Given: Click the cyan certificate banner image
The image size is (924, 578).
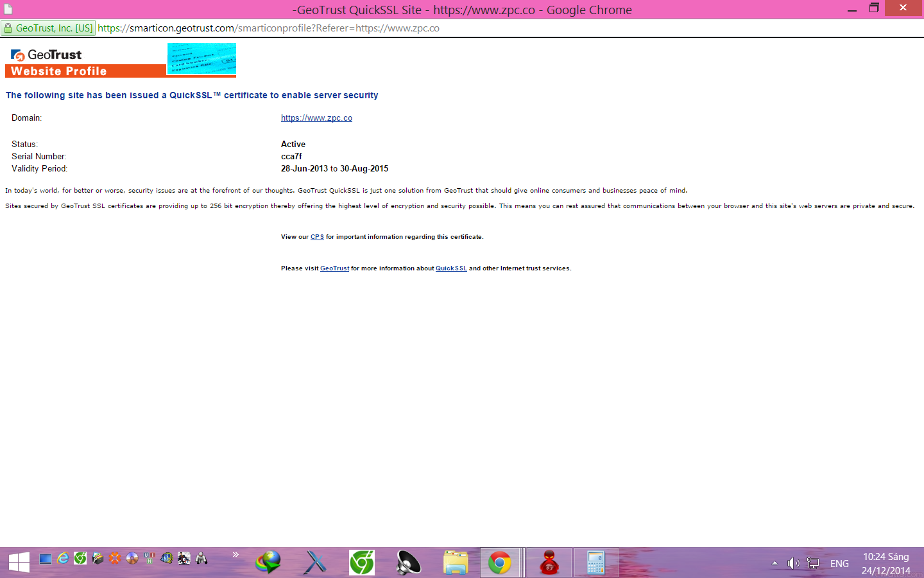Looking at the screenshot, I should [201, 59].
